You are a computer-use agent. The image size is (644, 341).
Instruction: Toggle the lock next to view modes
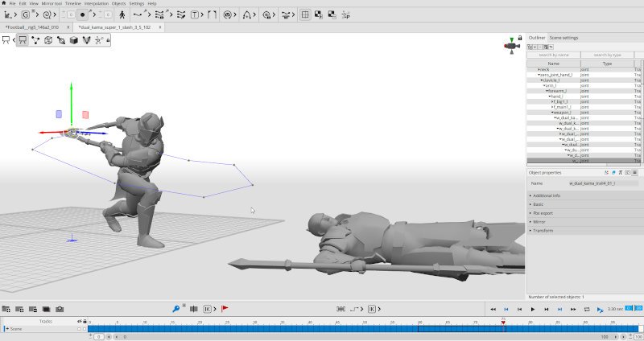[108, 40]
